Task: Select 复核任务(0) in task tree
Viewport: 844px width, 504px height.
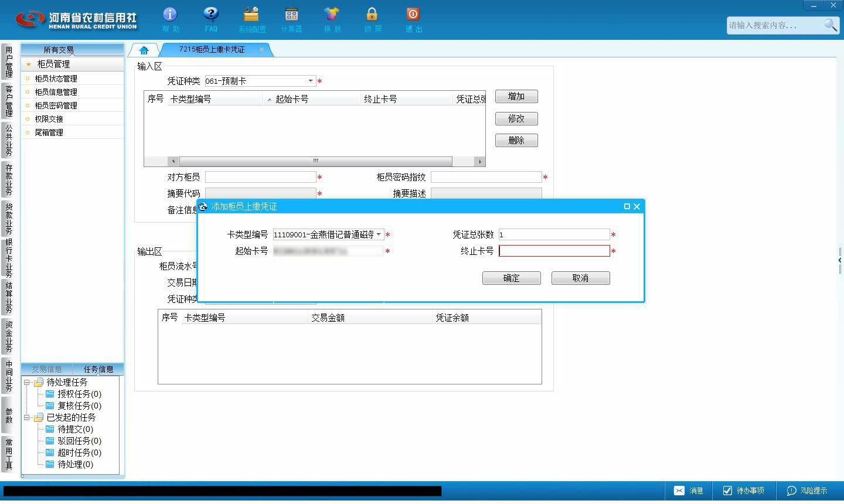Action: (x=79, y=406)
